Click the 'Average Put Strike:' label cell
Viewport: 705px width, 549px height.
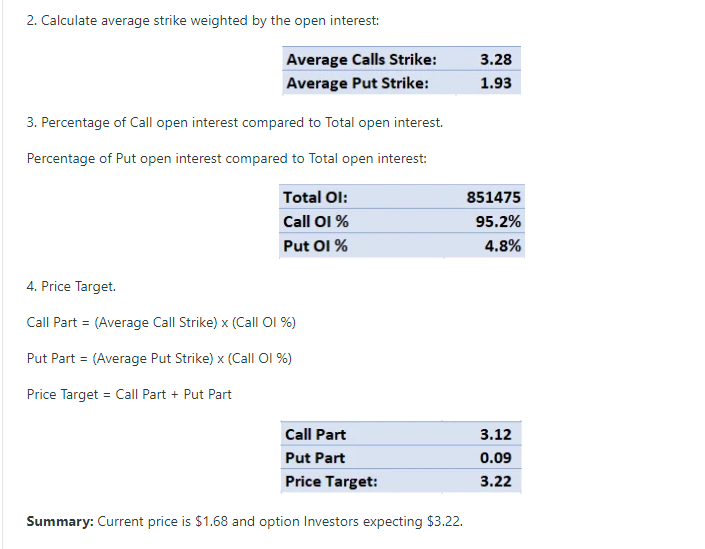click(x=358, y=83)
